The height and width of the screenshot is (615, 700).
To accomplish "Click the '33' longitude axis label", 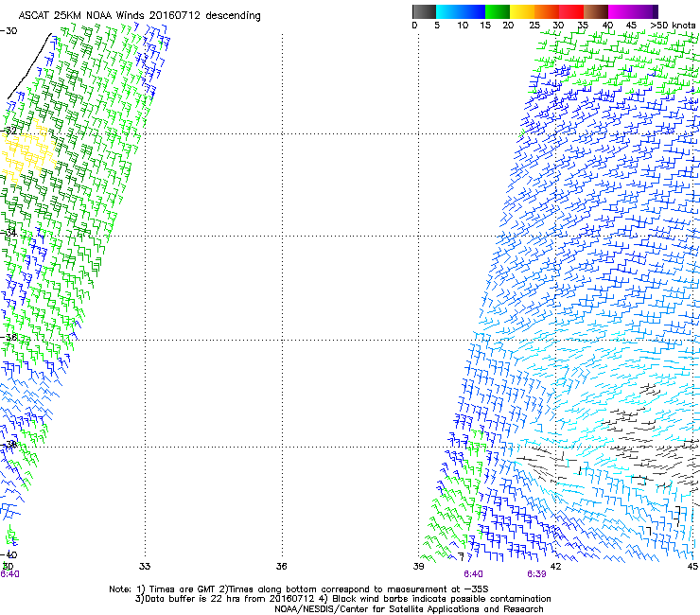I will point(145,567).
